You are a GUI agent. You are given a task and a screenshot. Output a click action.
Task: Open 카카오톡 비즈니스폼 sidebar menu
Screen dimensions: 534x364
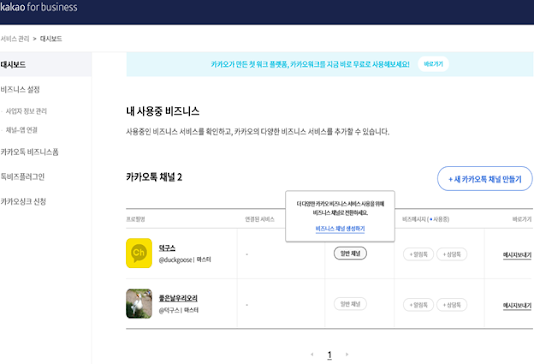click(29, 152)
